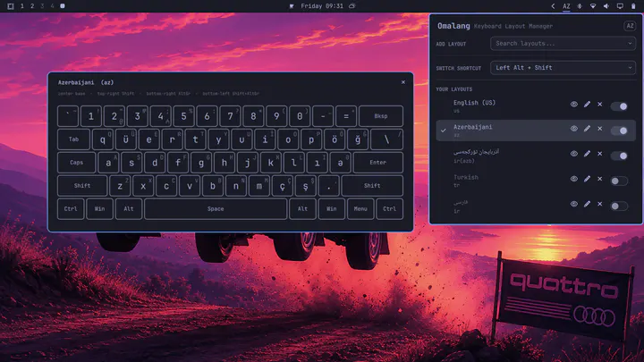Image resolution: width=644 pixels, height=362 pixels.
Task: Edit the ir (Persian) layout with its pencil icon
Action: pyautogui.click(x=587, y=204)
